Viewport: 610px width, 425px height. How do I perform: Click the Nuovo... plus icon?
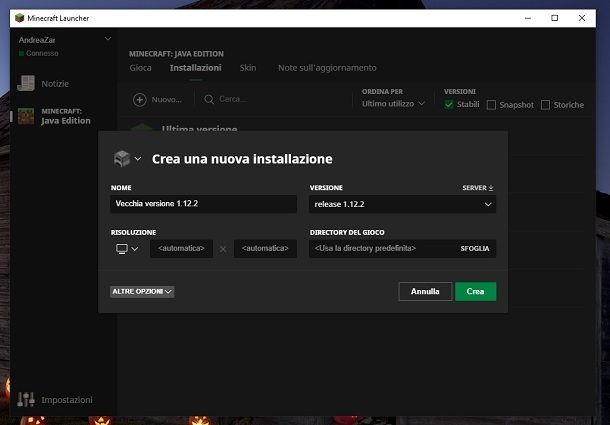coord(140,100)
